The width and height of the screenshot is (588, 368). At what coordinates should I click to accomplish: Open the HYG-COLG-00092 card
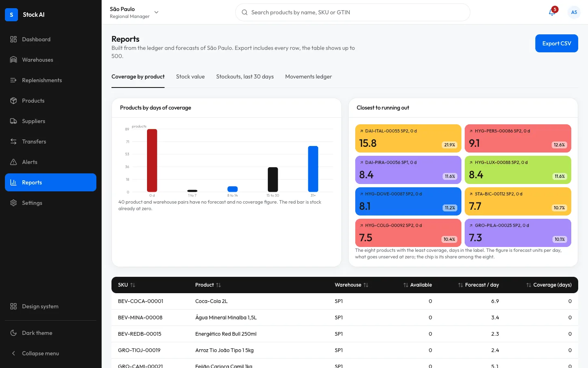click(x=408, y=233)
